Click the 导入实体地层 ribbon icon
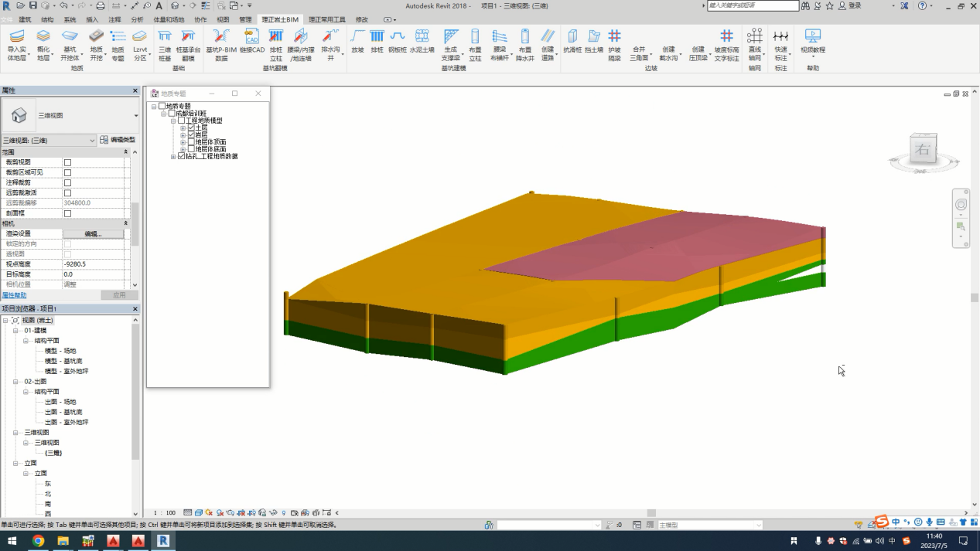Screen dimensions: 980x551 coord(16,37)
